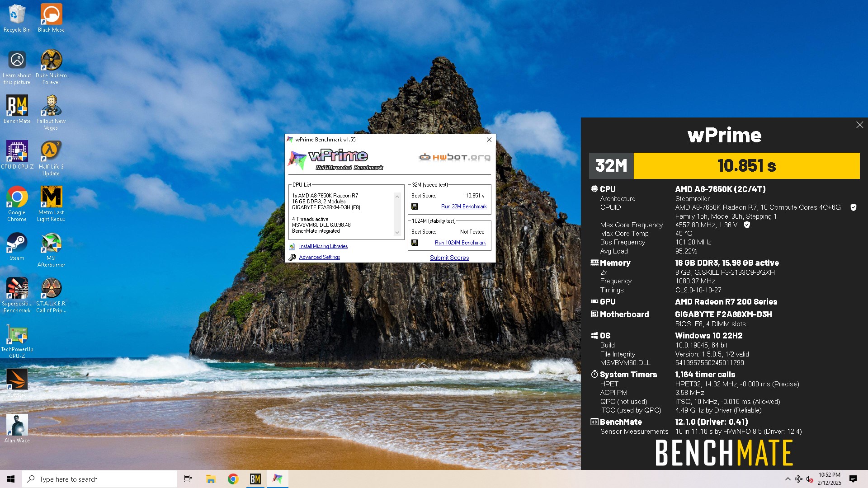868x488 pixels.
Task: Select the Half-Life 2 Update shortcut
Action: click(x=51, y=158)
